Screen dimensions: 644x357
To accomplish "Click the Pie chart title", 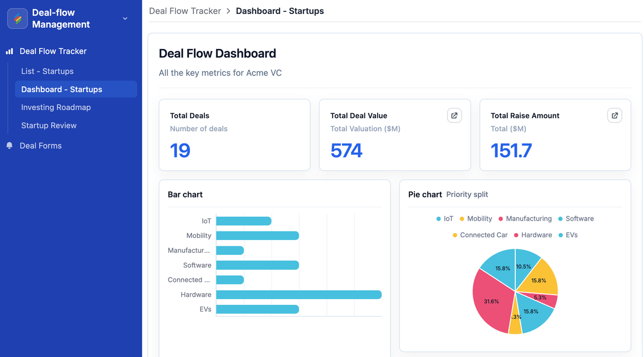I will tap(425, 194).
